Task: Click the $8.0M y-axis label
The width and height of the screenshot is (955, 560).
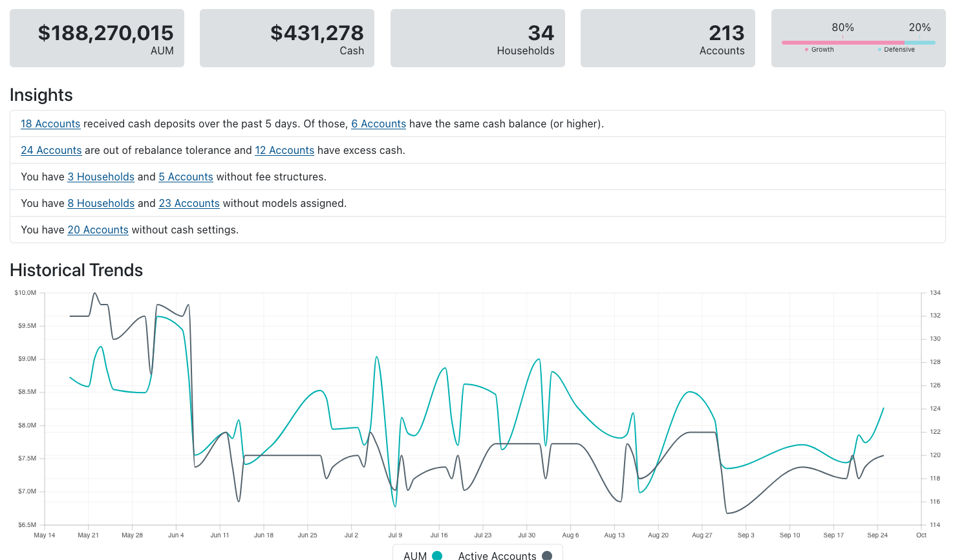Action: [27, 425]
